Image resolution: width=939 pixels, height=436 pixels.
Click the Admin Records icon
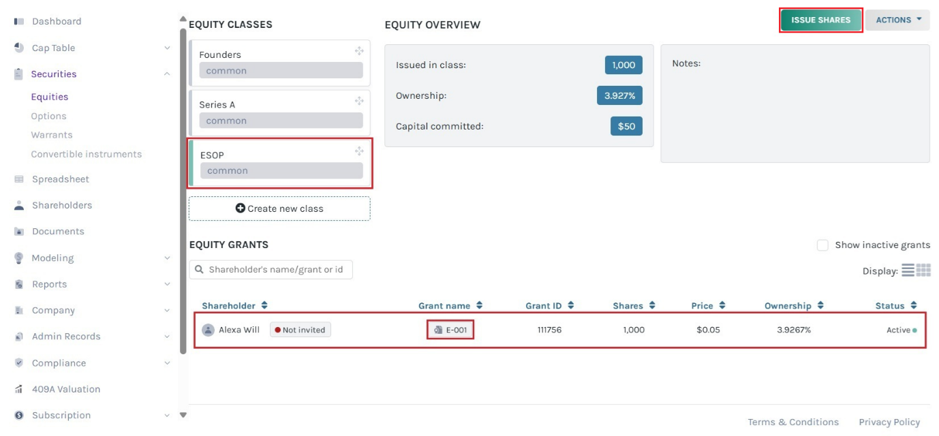(19, 337)
